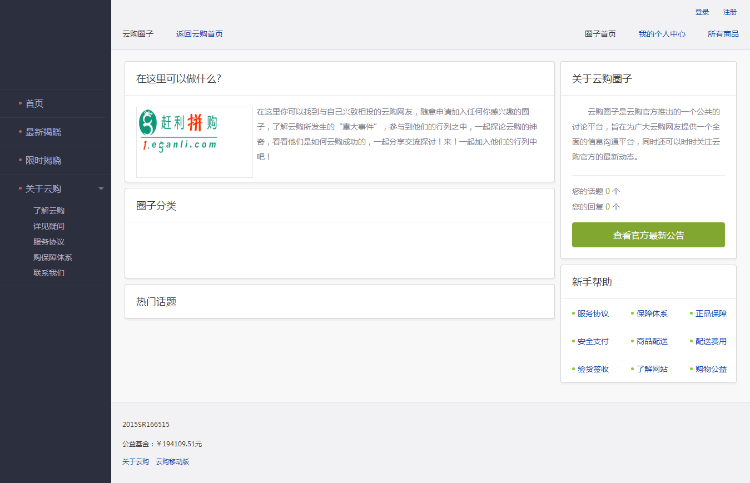Open 保障体系 sidebar submenu item
The width and height of the screenshot is (750, 483).
(x=53, y=257)
